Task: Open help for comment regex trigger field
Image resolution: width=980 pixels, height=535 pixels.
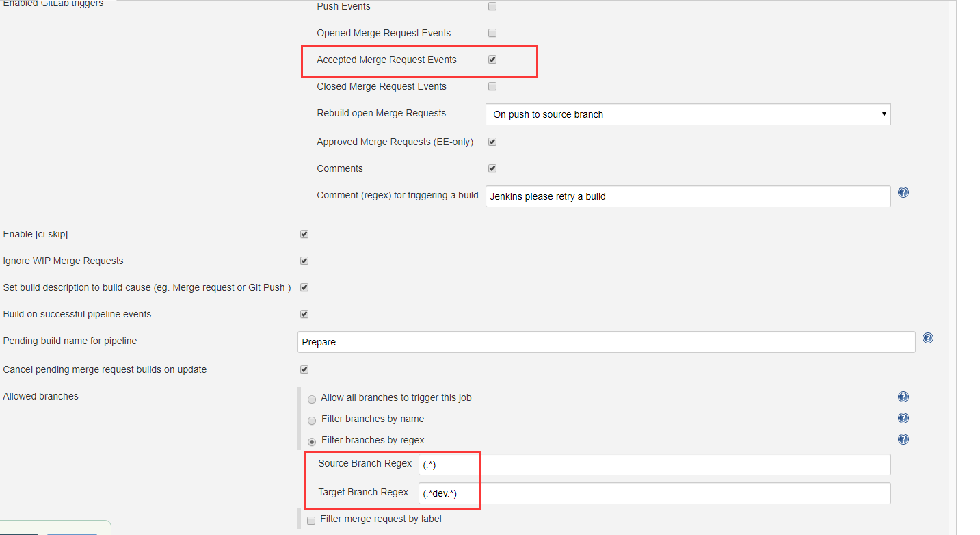Action: click(x=903, y=193)
